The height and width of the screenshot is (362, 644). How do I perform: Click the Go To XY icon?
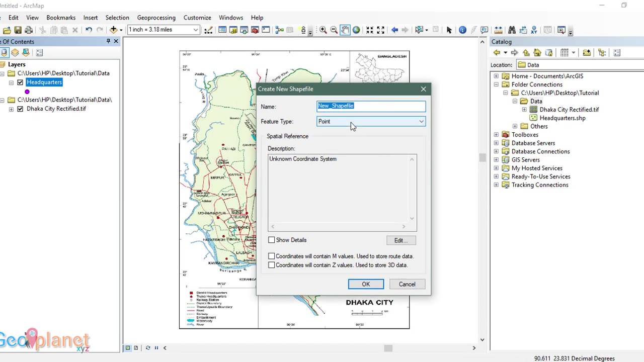point(534,30)
